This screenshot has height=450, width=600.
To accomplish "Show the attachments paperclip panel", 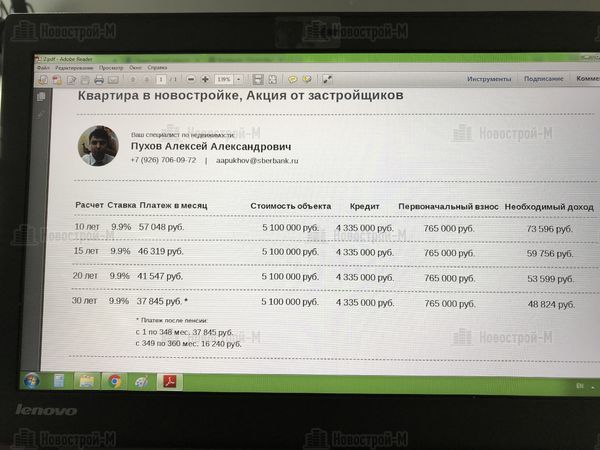I will 41,112.
